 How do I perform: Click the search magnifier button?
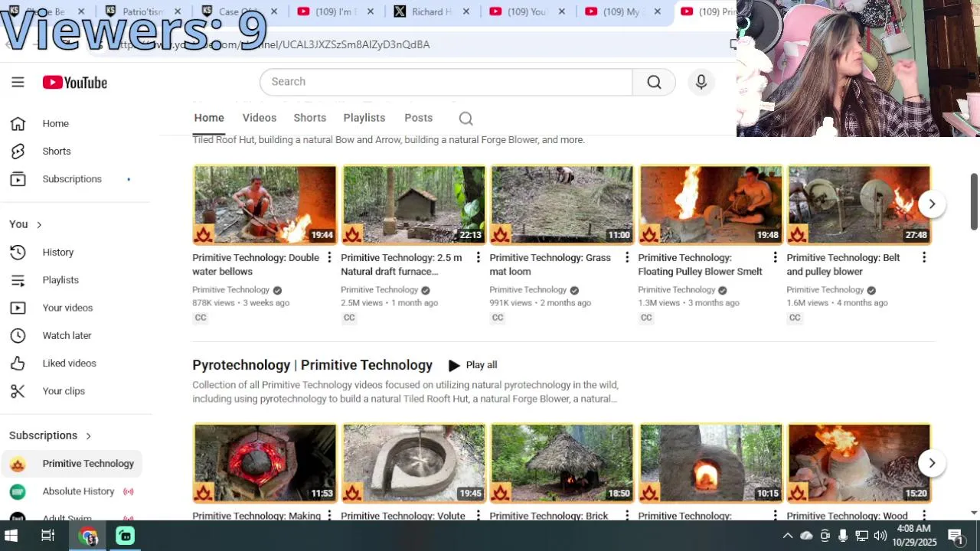(x=654, y=82)
